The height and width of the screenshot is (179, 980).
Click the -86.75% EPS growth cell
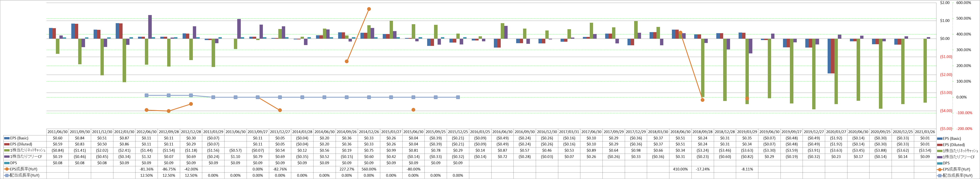point(169,169)
